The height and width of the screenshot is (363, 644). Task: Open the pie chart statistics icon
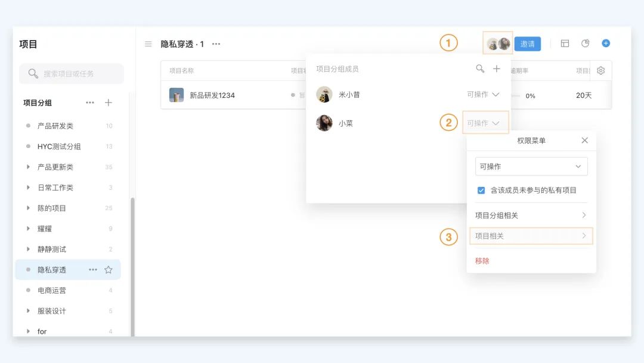586,44
